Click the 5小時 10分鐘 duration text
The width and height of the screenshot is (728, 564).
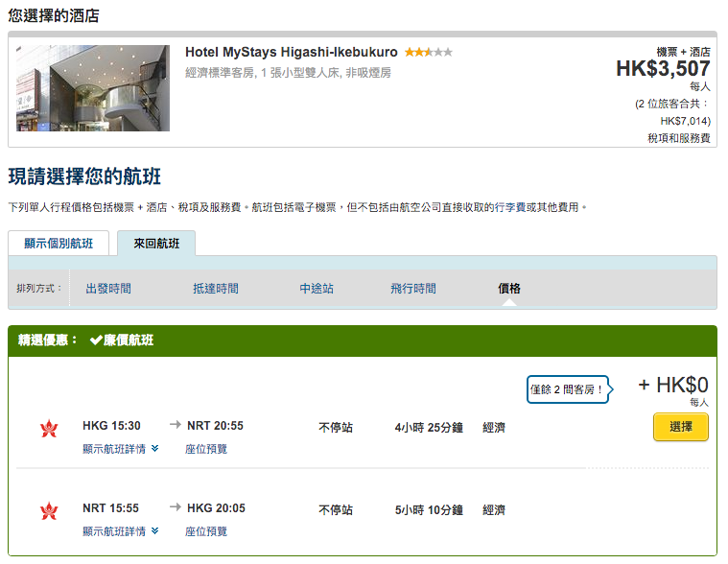429,510
